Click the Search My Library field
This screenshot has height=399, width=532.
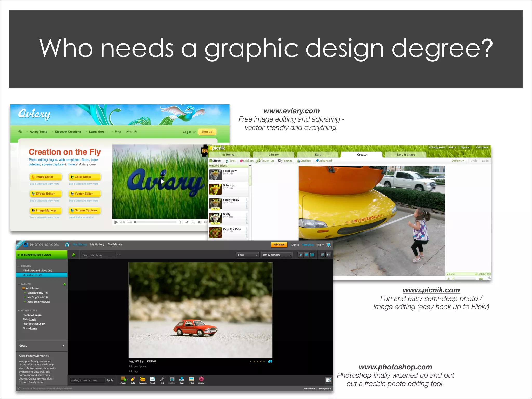(x=99, y=255)
